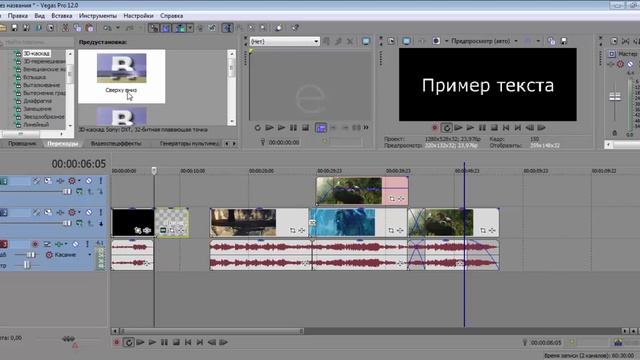Mute audio track 3
Viewport: 640px width, 360px height.
(76, 244)
